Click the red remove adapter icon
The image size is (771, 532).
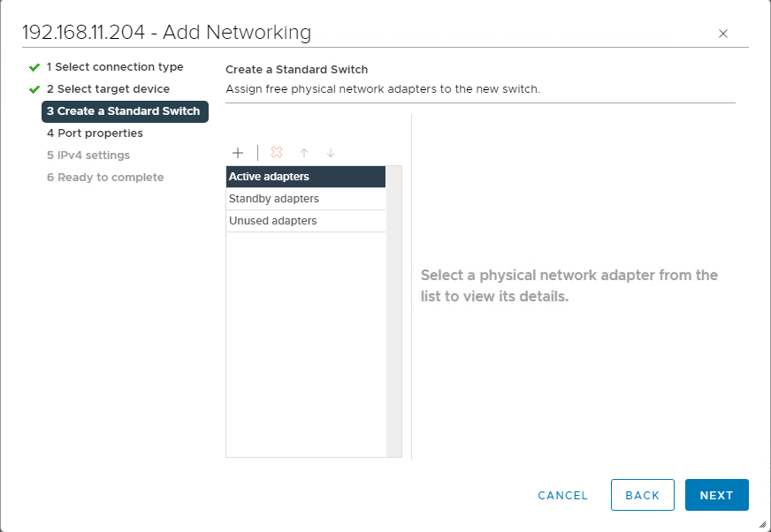point(277,153)
